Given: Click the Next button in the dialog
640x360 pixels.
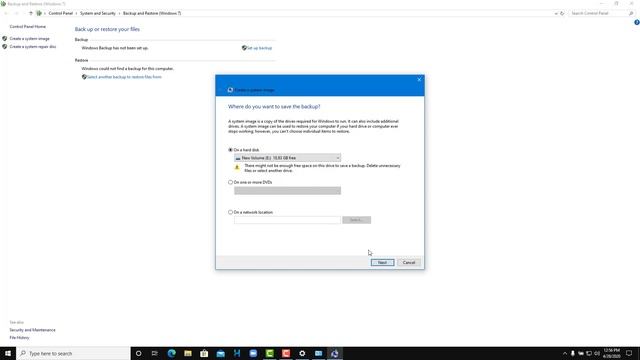Looking at the screenshot, I should [382, 262].
